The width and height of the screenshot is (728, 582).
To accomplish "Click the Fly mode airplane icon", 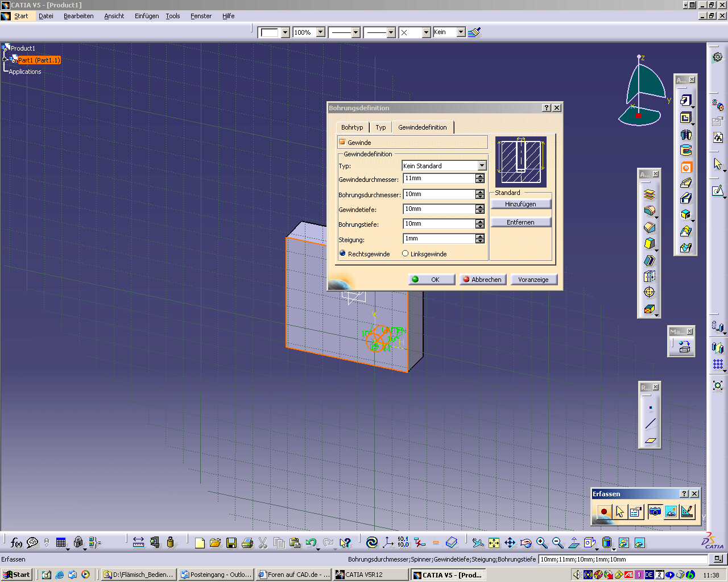I will tap(478, 543).
